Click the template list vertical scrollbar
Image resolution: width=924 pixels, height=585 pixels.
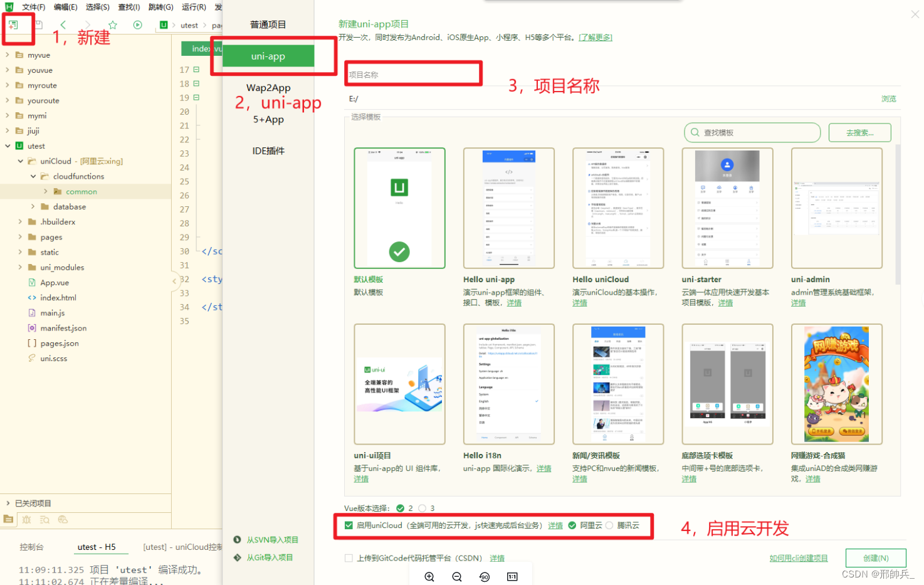click(898, 215)
